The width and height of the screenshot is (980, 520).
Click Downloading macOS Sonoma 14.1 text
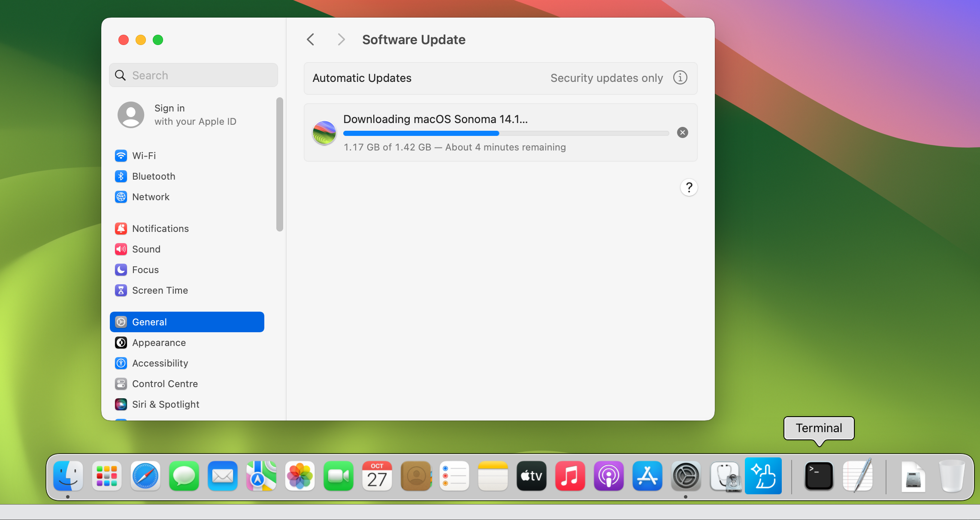click(x=436, y=119)
